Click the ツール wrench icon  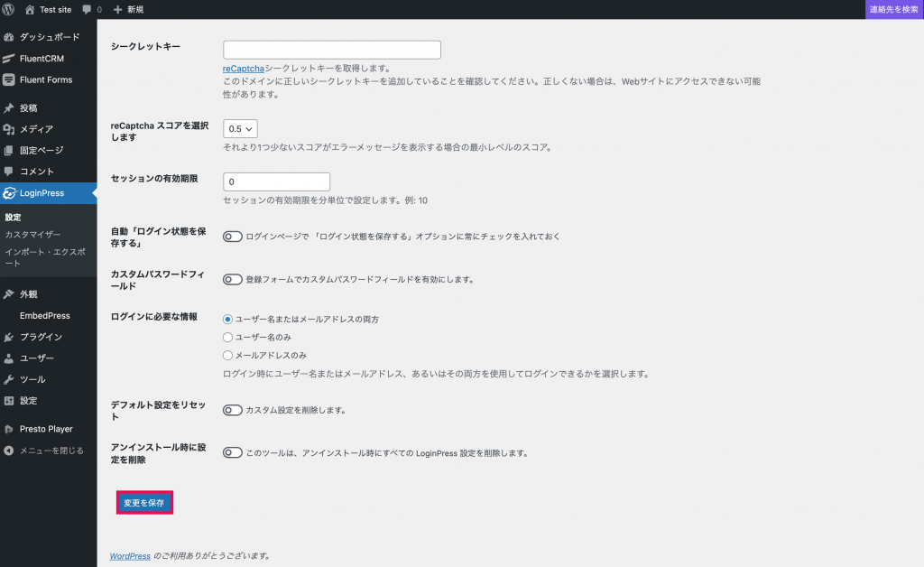[x=8, y=379]
